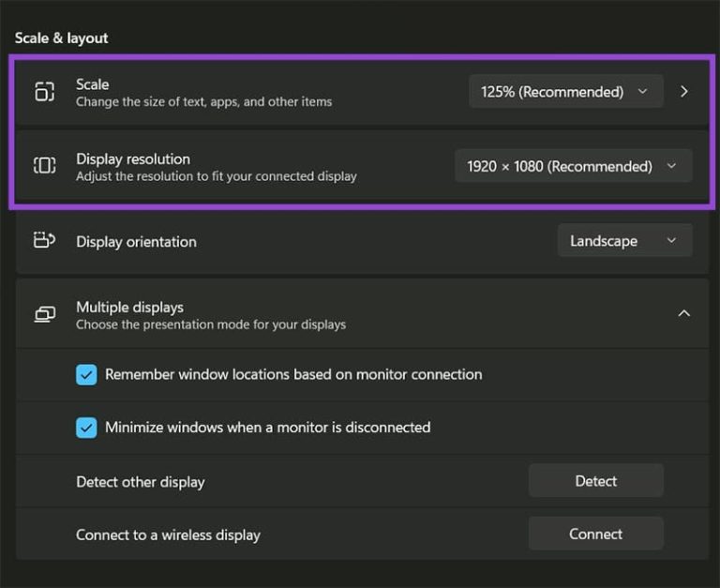Open the 125% (Recommended) scale dropdown
Viewport: 720px width, 588px height.
(x=565, y=91)
